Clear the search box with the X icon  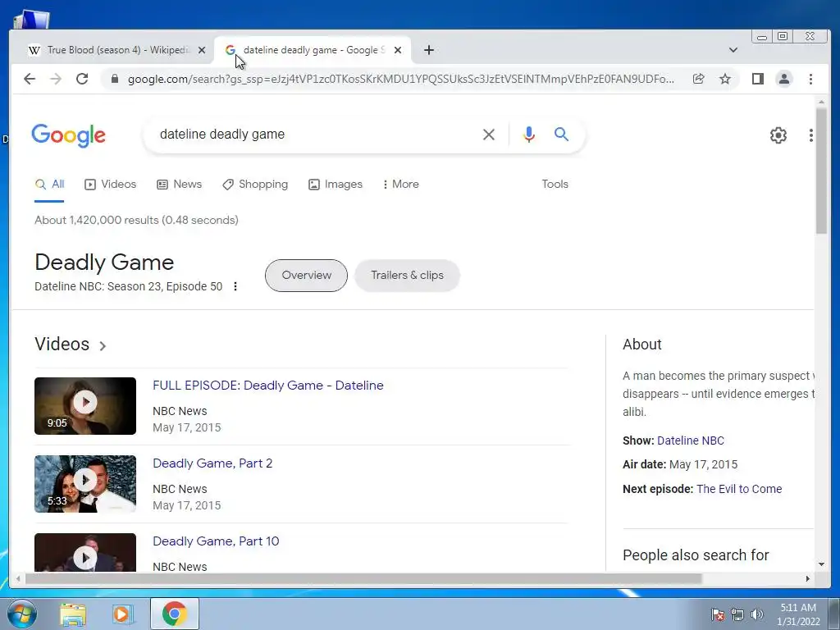[x=489, y=135]
